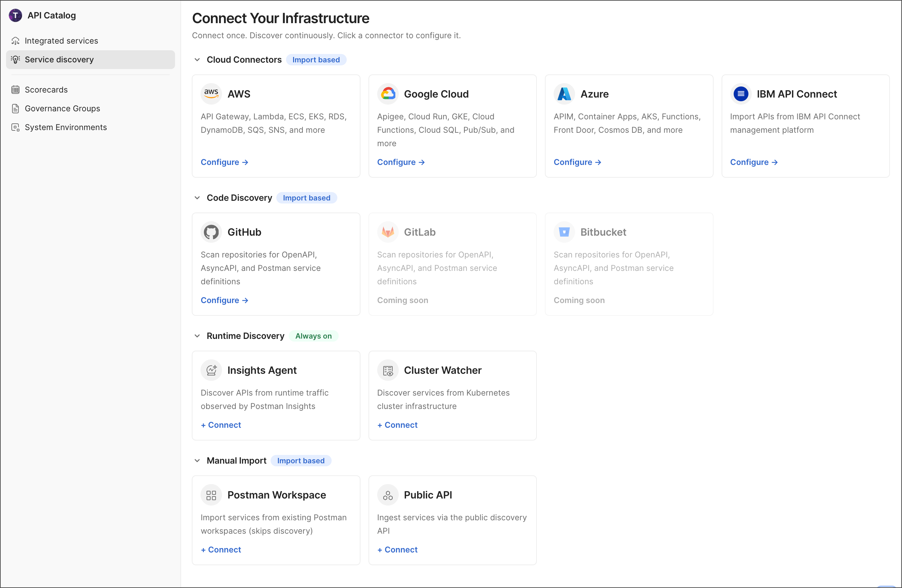Click the Google Cloud logo icon
This screenshot has height=588, width=902.
coord(388,94)
